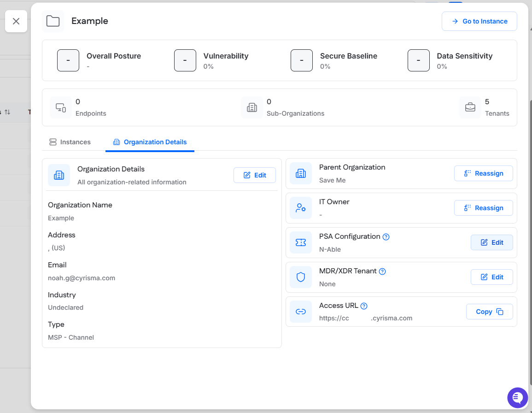Edit the PSA Configuration
532x413 pixels.
tap(491, 242)
